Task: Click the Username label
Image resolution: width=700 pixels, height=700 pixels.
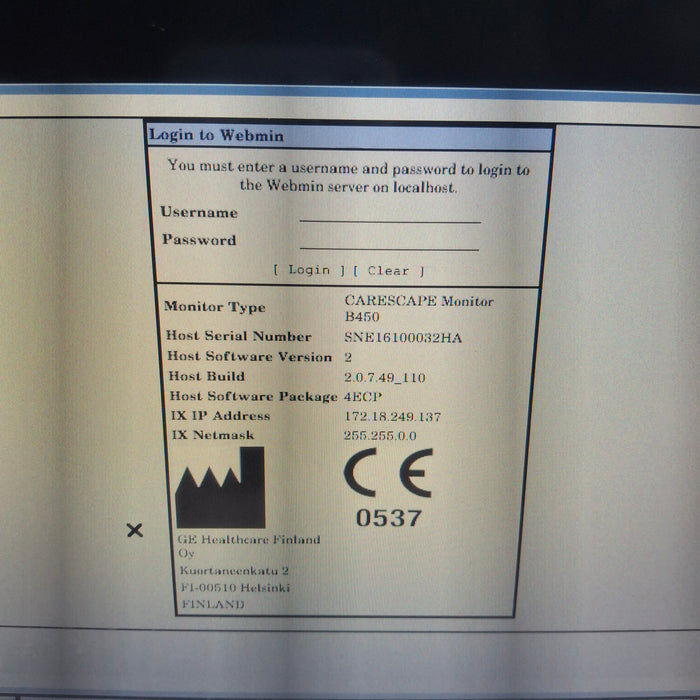Action: [199, 213]
